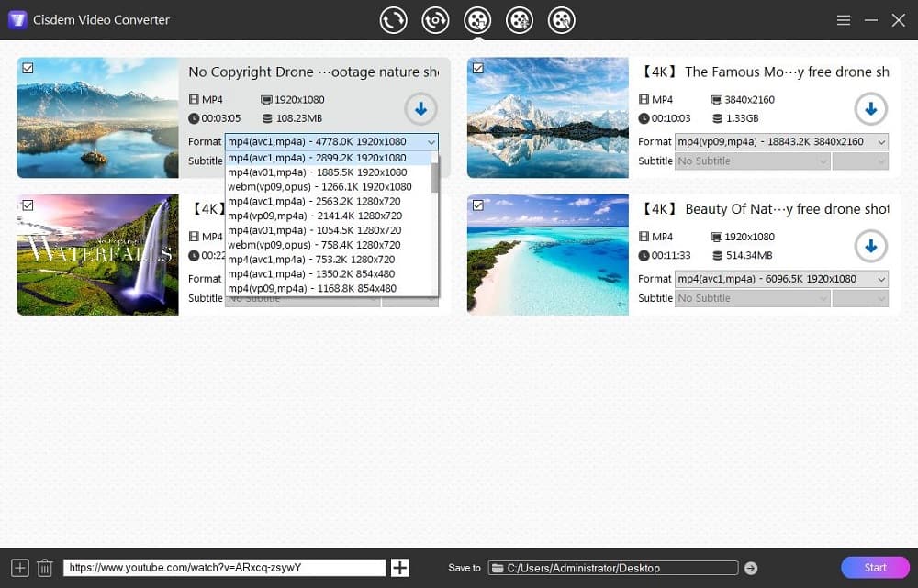Click the 1.33GB file size text
Screen dimensions: 918x588
pyautogui.click(x=742, y=118)
